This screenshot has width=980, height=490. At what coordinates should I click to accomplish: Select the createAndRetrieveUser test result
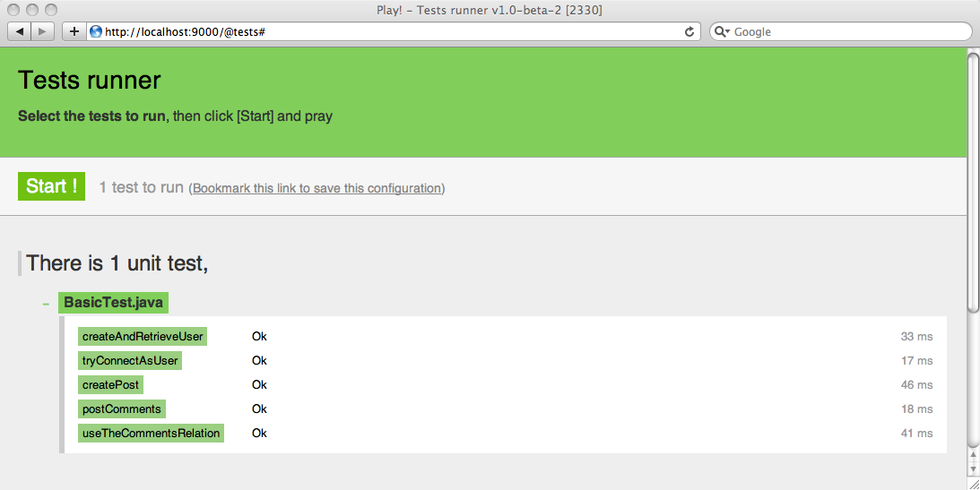point(143,337)
